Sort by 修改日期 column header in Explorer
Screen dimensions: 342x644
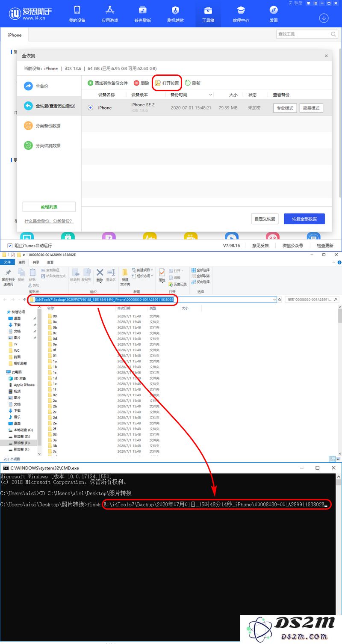[123, 308]
